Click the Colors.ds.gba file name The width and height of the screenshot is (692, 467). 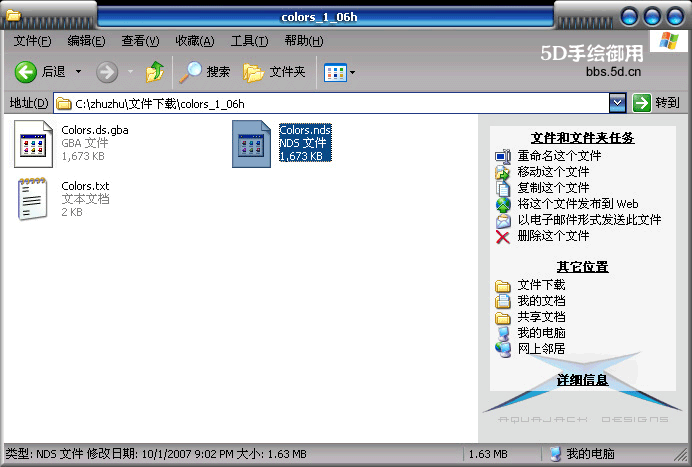95,130
